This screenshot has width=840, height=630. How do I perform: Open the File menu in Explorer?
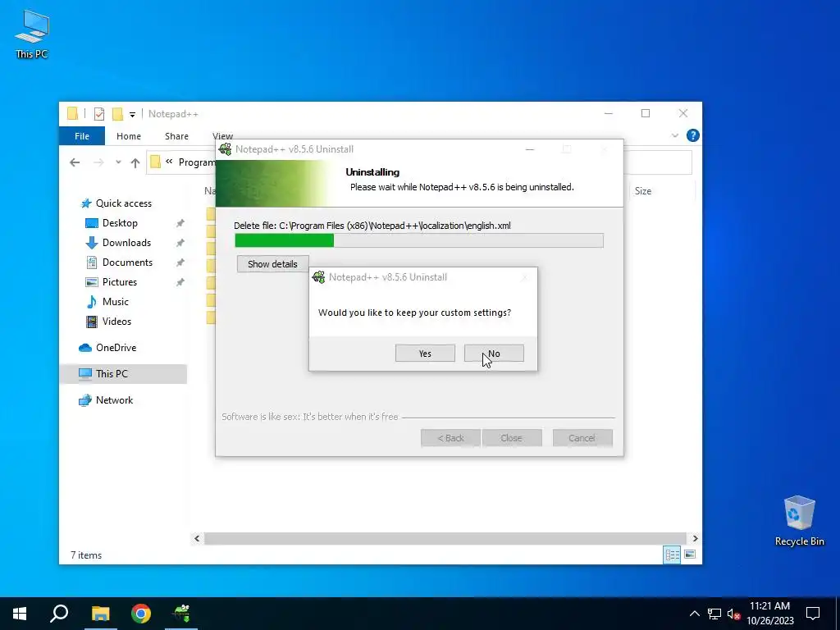coord(82,136)
